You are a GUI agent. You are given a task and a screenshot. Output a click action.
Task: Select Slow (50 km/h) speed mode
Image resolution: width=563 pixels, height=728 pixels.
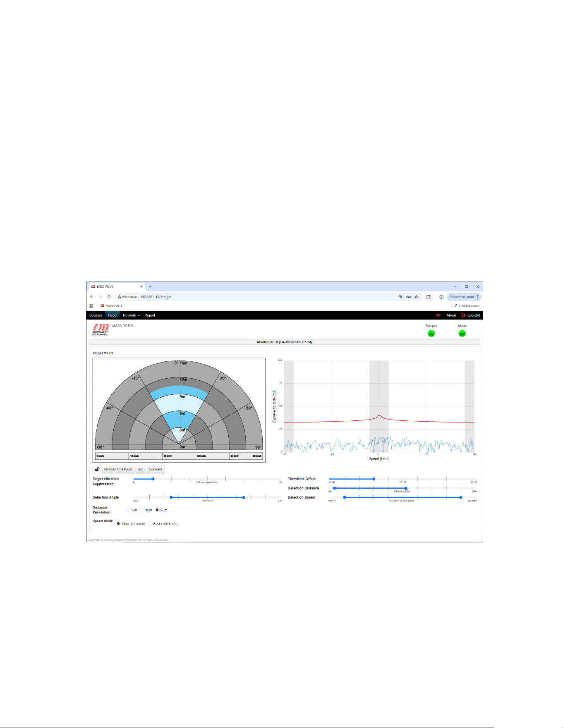pos(118,524)
